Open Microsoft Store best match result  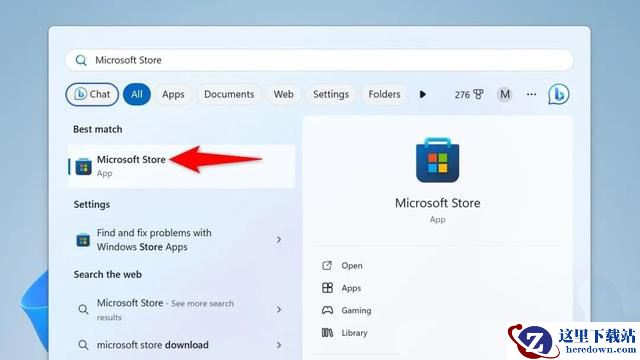182,166
